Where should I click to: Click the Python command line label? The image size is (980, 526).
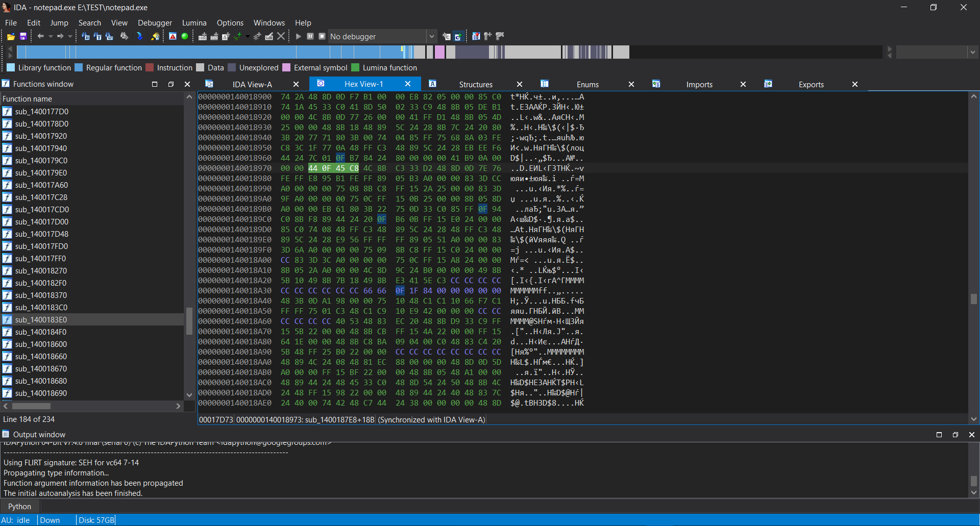(19, 507)
